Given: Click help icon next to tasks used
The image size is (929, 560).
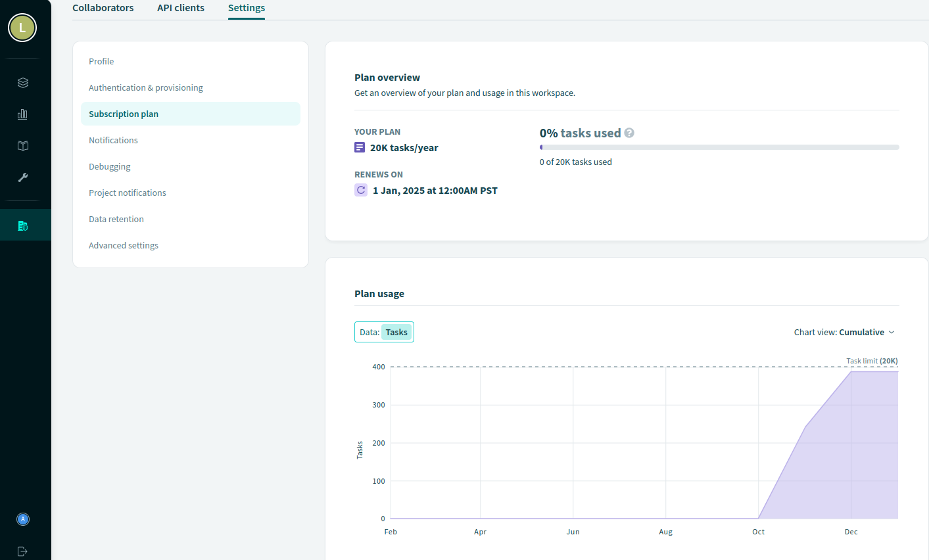Looking at the screenshot, I should point(629,133).
